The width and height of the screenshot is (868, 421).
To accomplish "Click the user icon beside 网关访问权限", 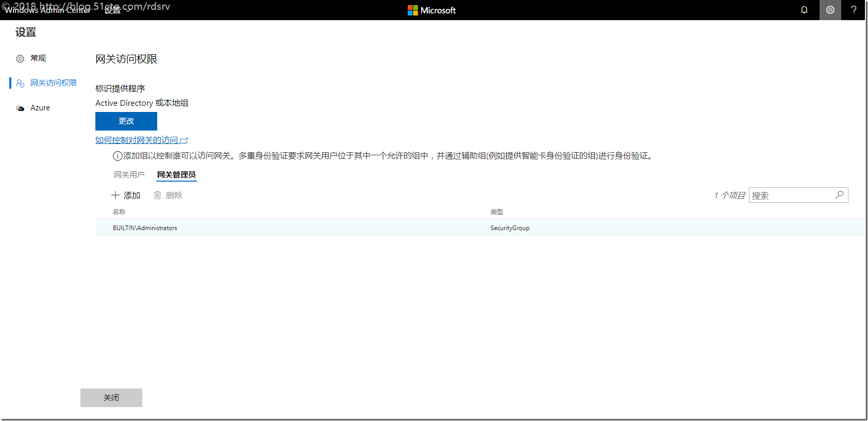I will [20, 83].
